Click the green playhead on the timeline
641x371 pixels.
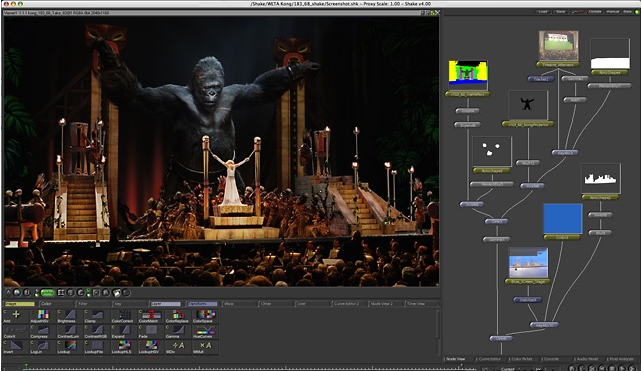click(x=26, y=367)
